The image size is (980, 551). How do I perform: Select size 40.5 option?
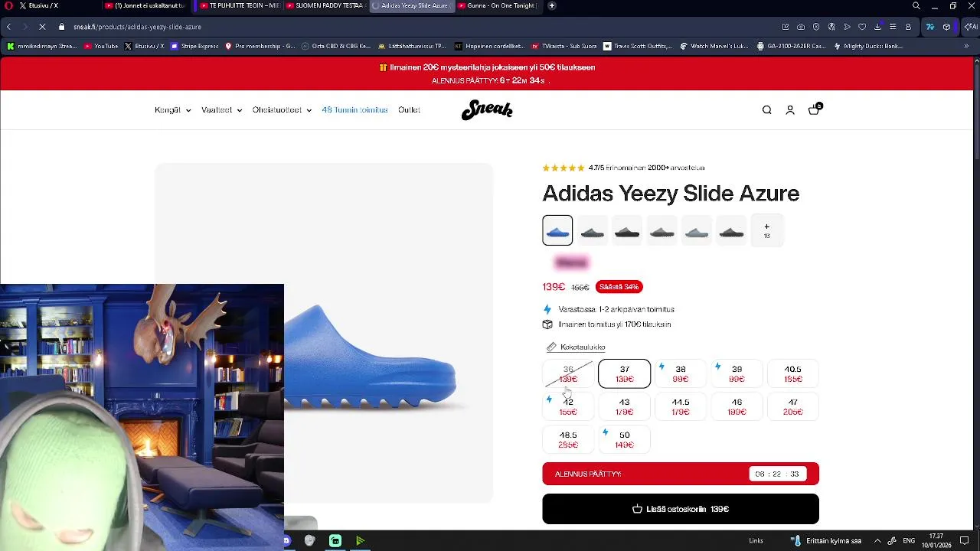pyautogui.click(x=792, y=373)
